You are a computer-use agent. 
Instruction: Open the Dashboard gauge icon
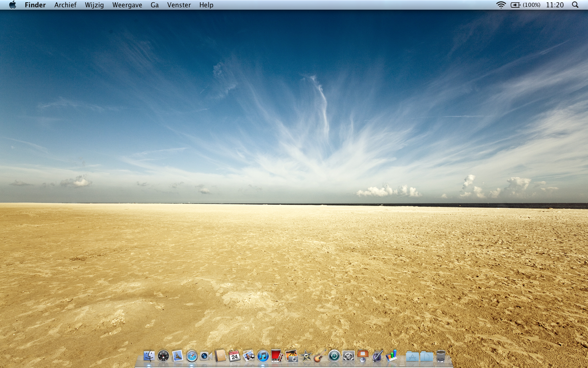163,356
